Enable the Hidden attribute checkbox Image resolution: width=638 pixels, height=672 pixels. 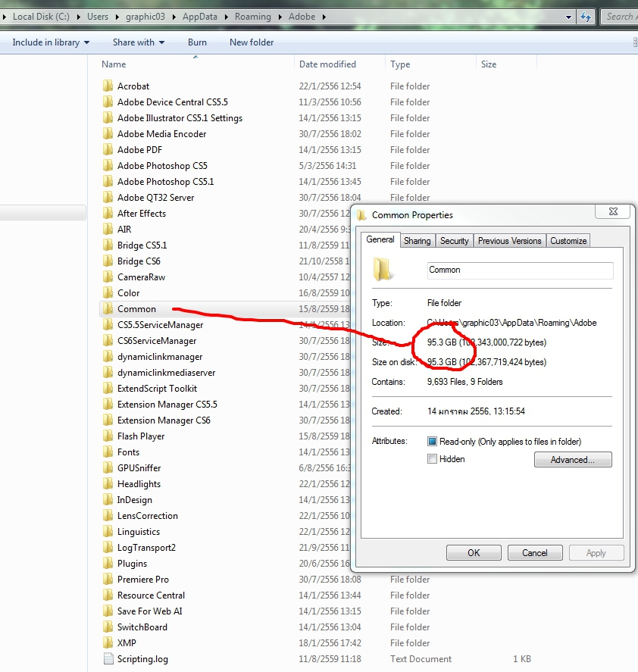(x=432, y=459)
